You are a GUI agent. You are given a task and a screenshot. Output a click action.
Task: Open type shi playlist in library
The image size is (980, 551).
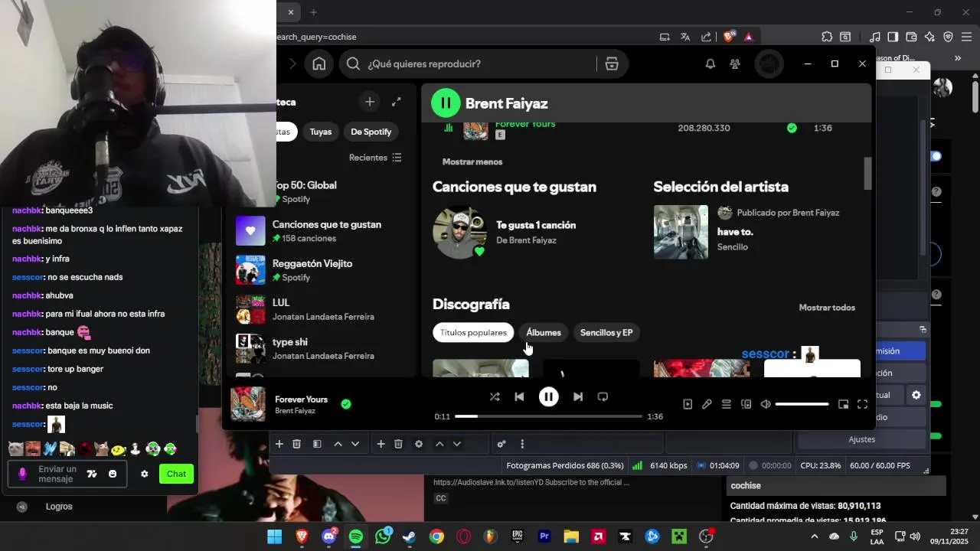323,349
